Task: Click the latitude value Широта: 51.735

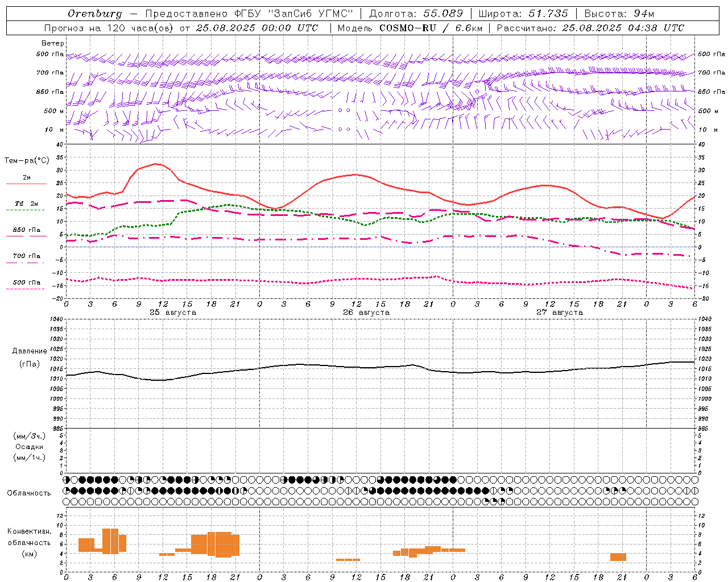Action: point(523,14)
